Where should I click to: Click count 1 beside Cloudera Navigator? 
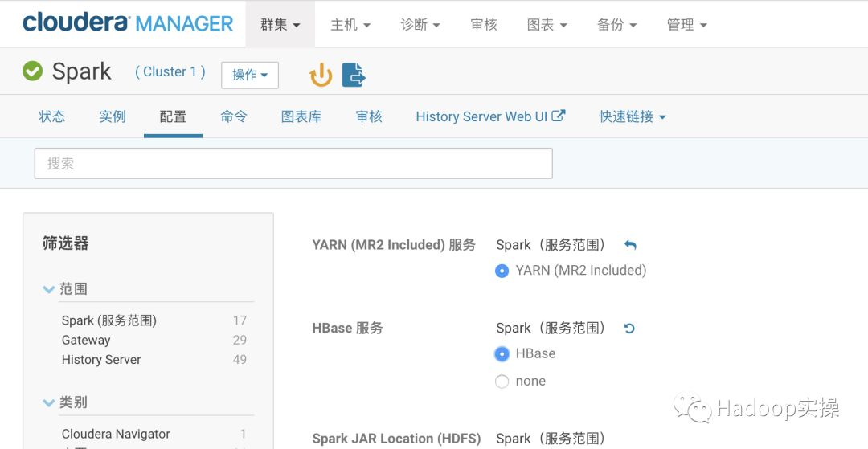[243, 434]
